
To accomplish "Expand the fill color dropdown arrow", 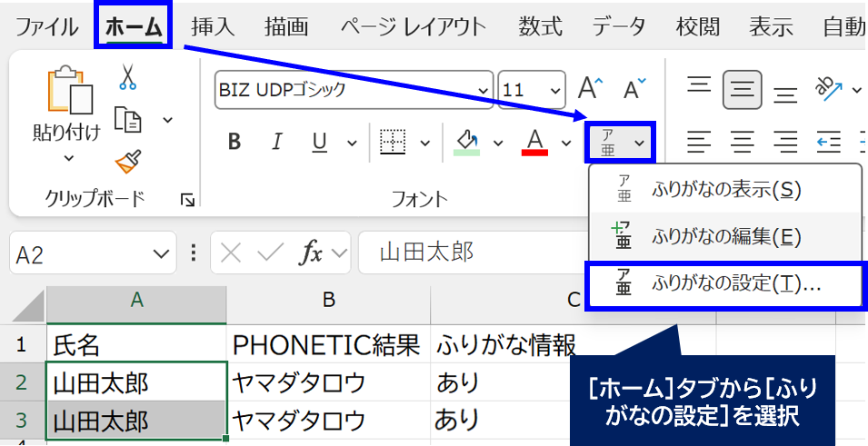I will 498,144.
